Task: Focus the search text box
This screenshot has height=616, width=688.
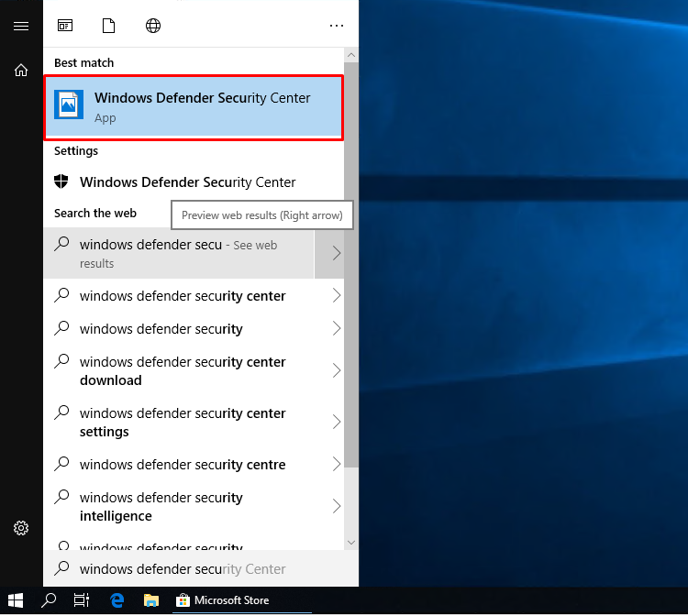Action: [201, 568]
